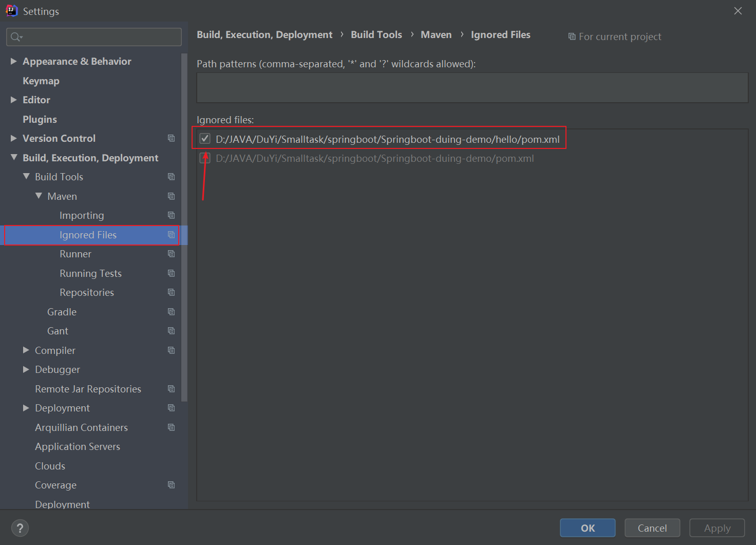This screenshot has height=545, width=756.
Task: Open Application Servers settings
Action: (x=78, y=446)
